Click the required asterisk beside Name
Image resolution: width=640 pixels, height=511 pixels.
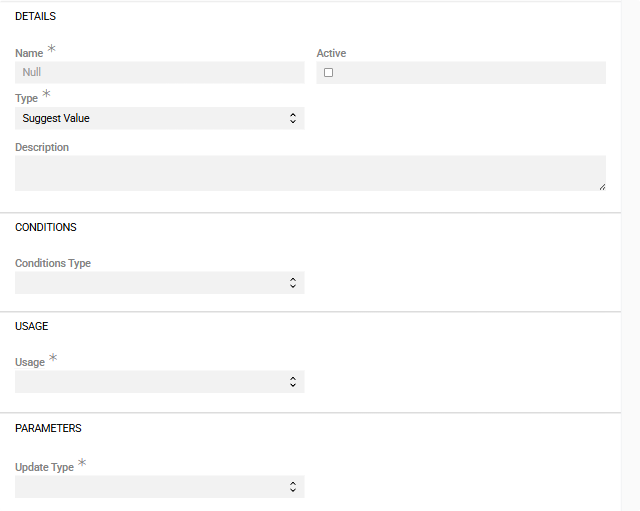[x=52, y=49]
